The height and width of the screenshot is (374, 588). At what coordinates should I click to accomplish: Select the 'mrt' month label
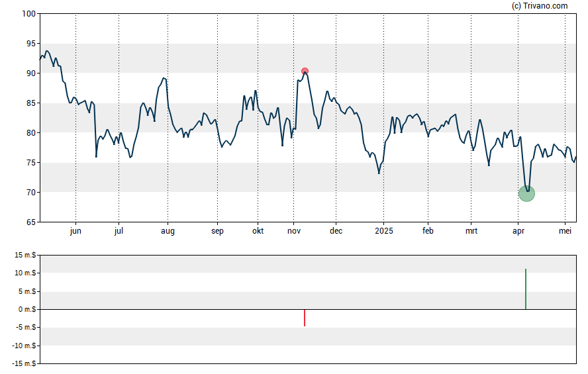click(471, 231)
